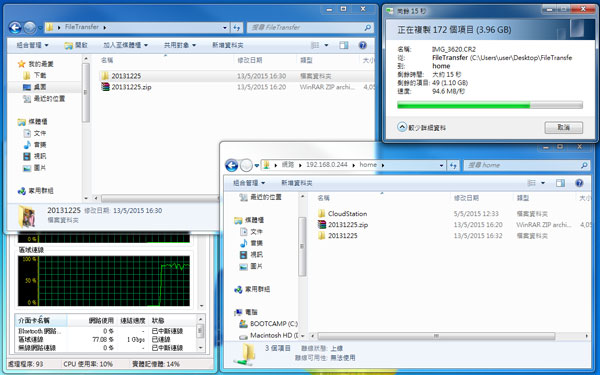Open BOOTCAMP (C:) drive in the home sidebar
The width and height of the screenshot is (600, 375).
(x=269, y=324)
